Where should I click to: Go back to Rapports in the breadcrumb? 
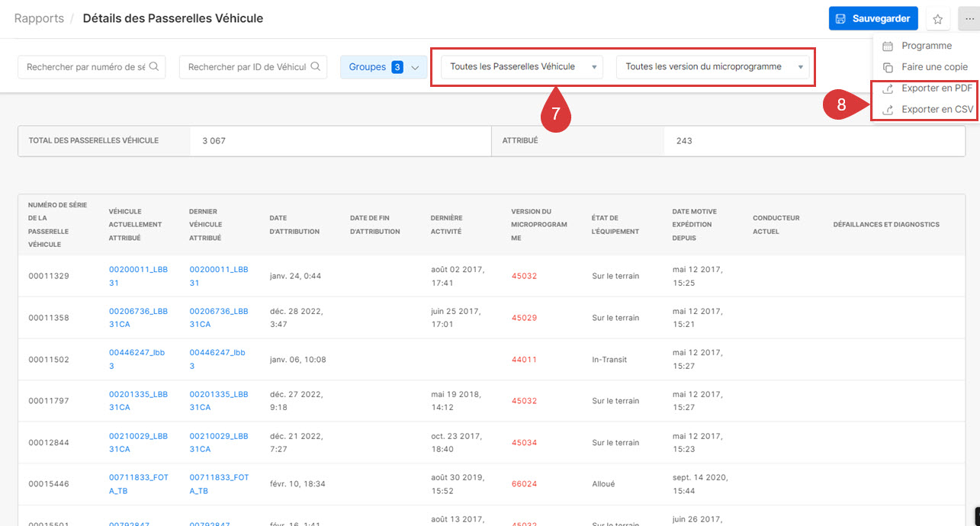39,18
